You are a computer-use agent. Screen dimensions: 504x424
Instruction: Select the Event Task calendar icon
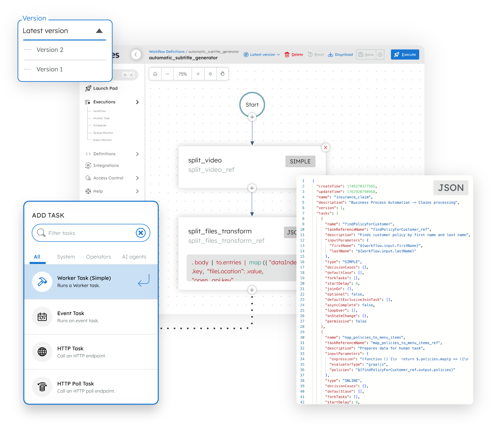(42, 317)
